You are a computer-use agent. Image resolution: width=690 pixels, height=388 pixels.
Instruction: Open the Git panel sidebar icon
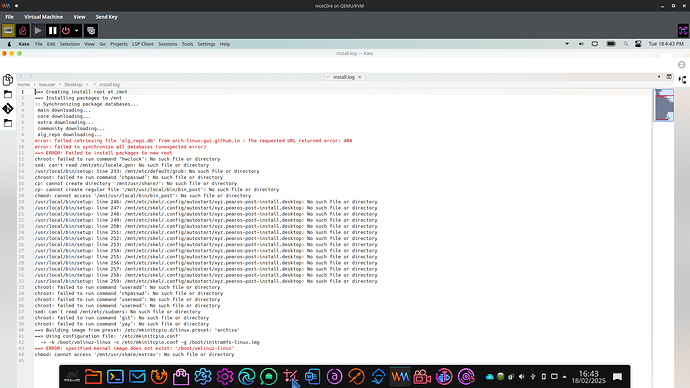8,109
